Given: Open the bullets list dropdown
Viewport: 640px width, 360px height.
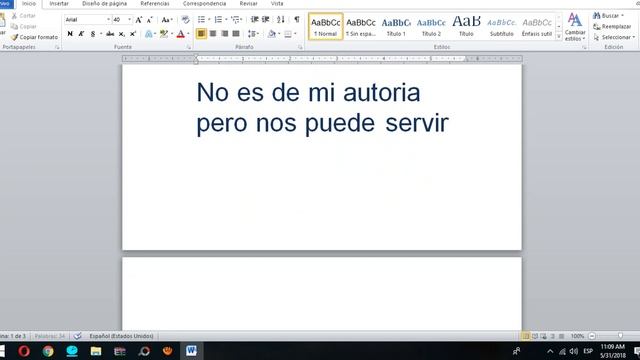Looking at the screenshot, I should pyautogui.click(x=209, y=20).
